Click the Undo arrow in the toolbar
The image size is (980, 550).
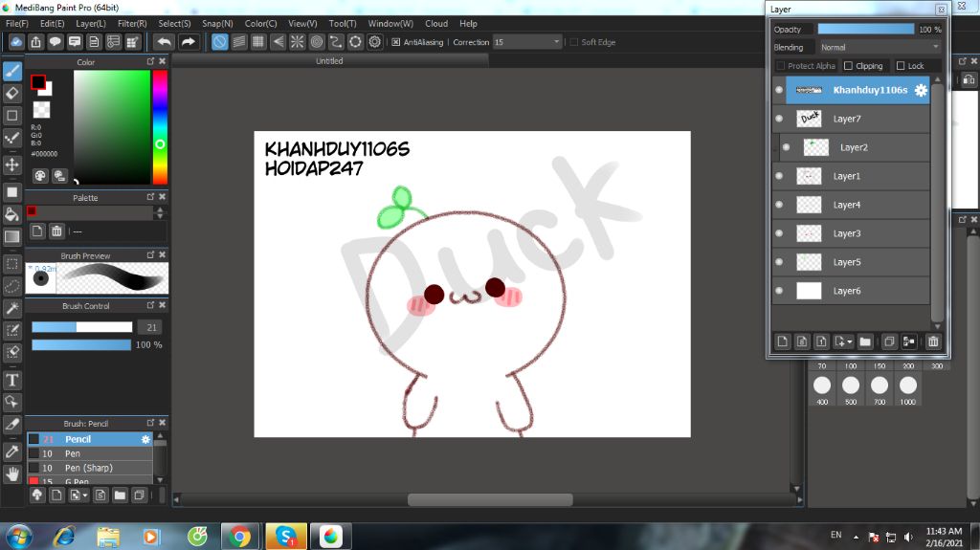(165, 42)
